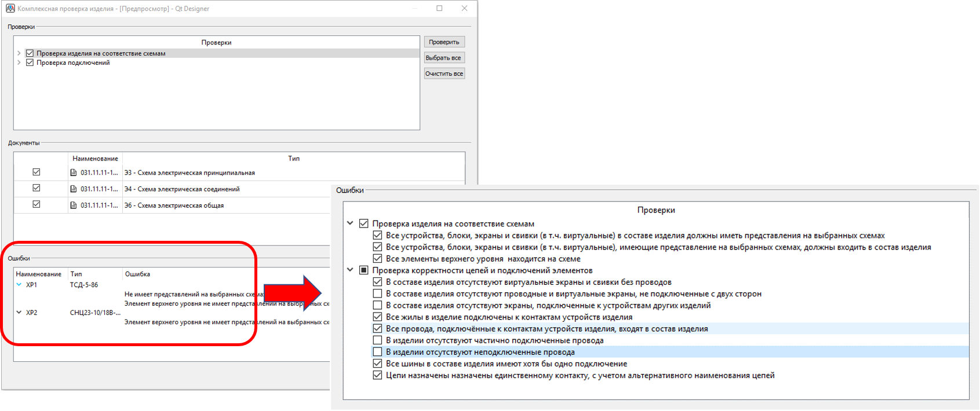Click the 'Наименование' column header in documents table
980x411 pixels.
pyautogui.click(x=95, y=158)
